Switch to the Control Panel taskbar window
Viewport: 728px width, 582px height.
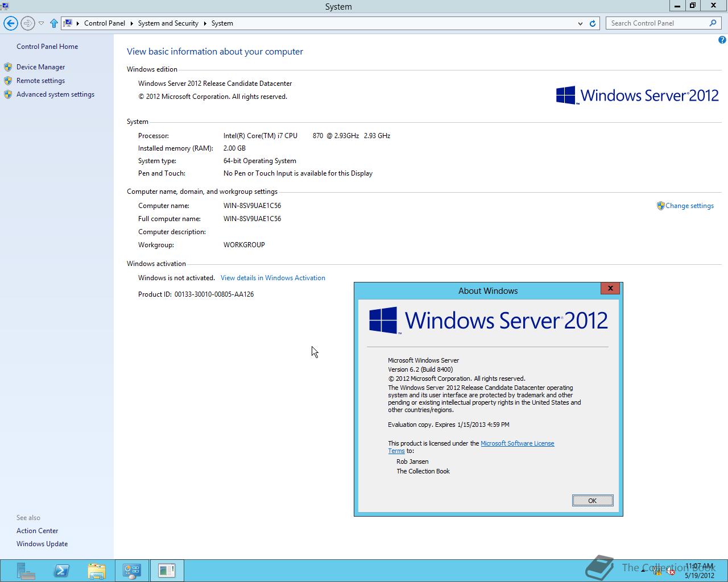tap(132, 571)
